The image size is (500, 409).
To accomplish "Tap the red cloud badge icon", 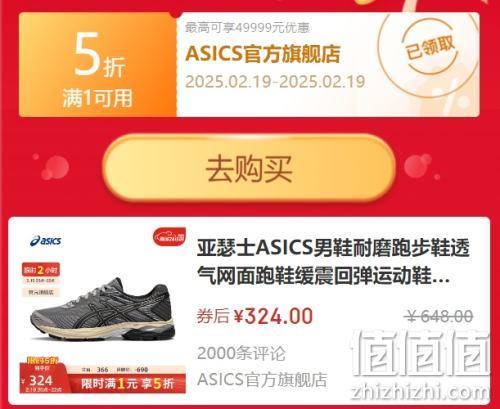I will (169, 237).
